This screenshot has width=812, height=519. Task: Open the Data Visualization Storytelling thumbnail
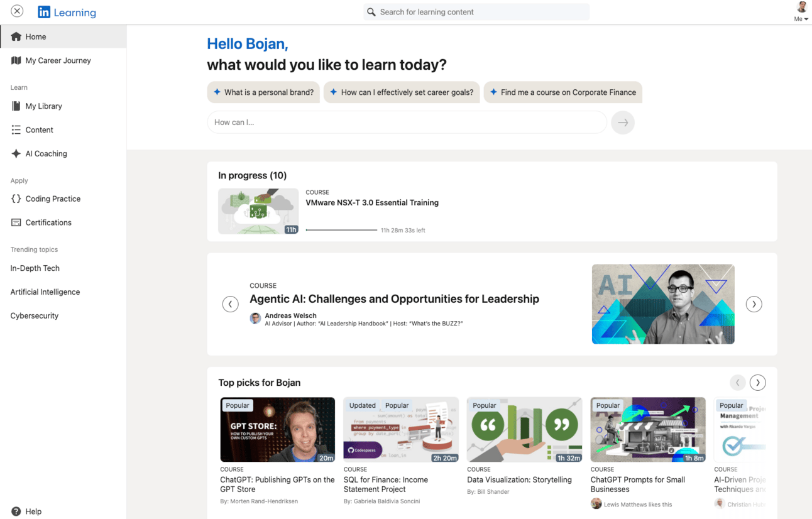525,430
